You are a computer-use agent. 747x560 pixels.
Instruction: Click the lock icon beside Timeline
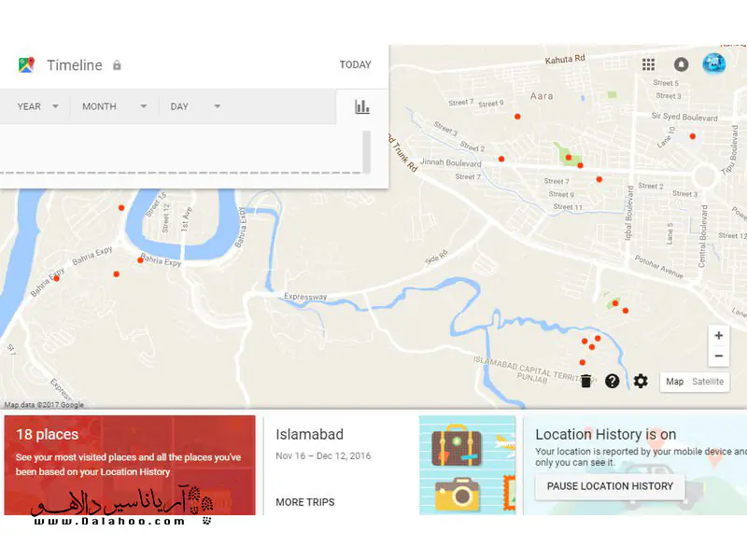117,64
